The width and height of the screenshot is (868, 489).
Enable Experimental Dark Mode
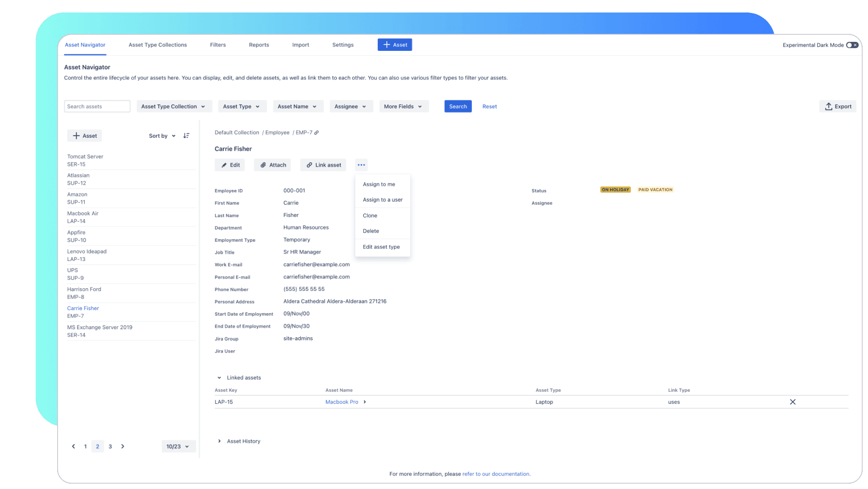click(x=852, y=45)
